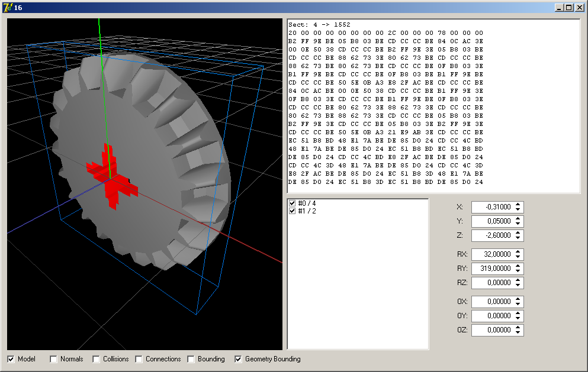Increase the OX value with up arrow
Viewport: 588px width, 372px height.
pos(518,299)
